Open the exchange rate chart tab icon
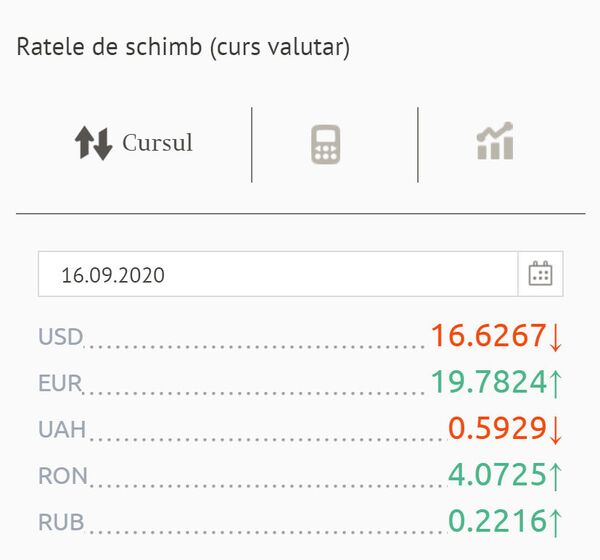 click(x=495, y=141)
